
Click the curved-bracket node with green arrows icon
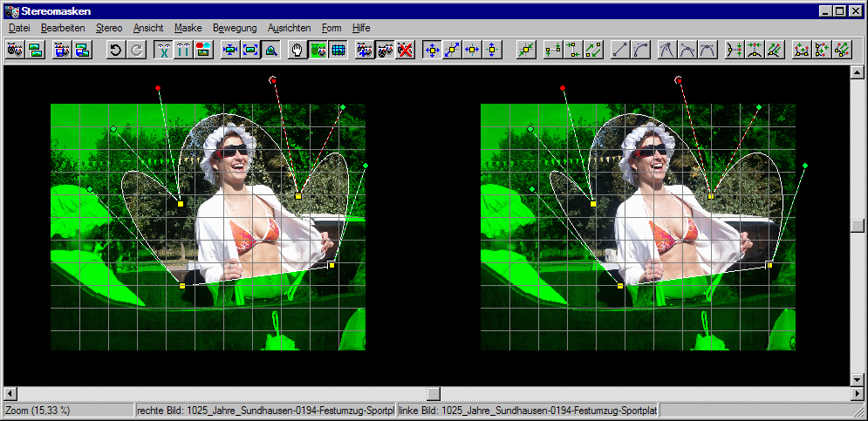(735, 51)
